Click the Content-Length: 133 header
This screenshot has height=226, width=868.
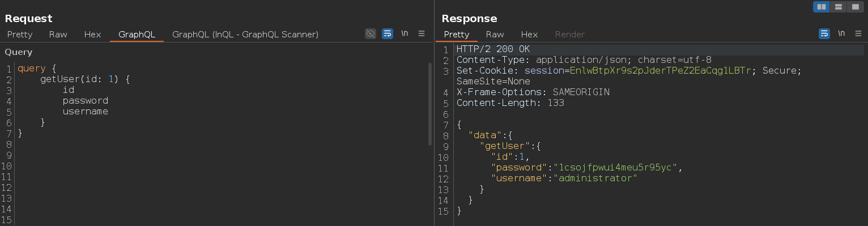510,103
